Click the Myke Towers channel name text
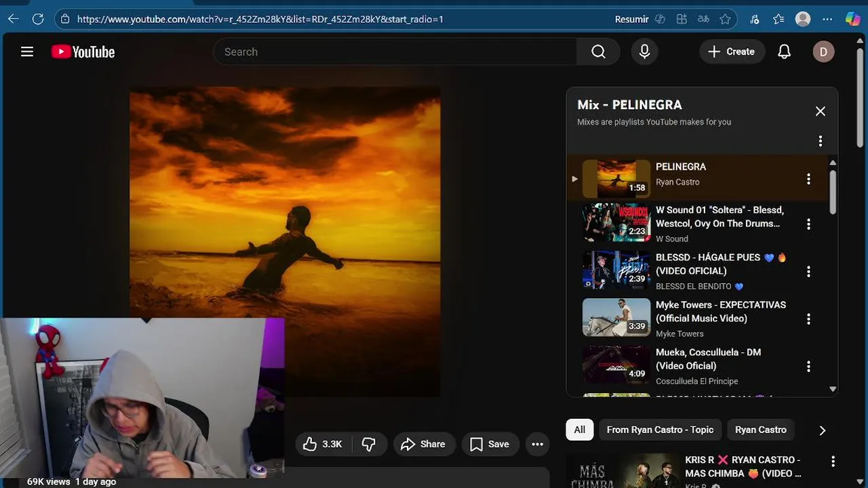The width and height of the screenshot is (868, 488). [x=679, y=333]
